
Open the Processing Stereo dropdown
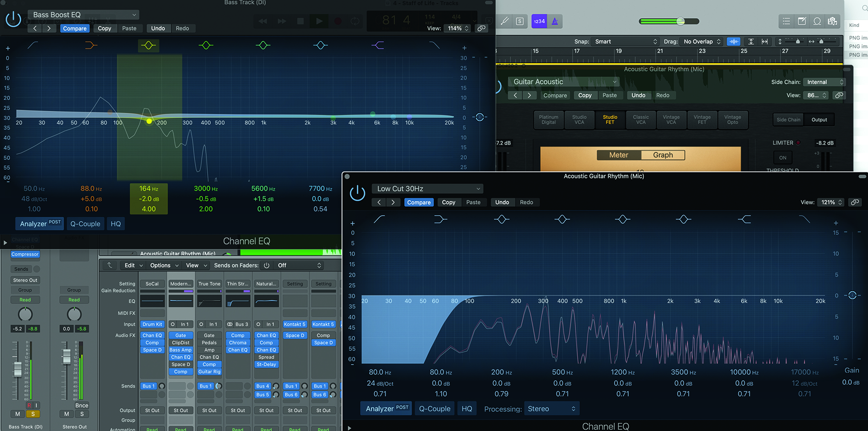[551, 408]
